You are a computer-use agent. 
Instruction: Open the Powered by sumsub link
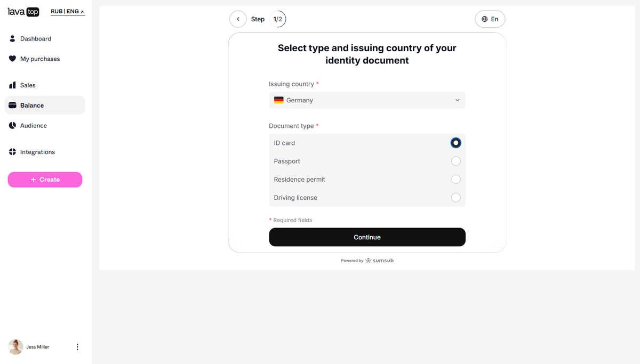(x=367, y=261)
